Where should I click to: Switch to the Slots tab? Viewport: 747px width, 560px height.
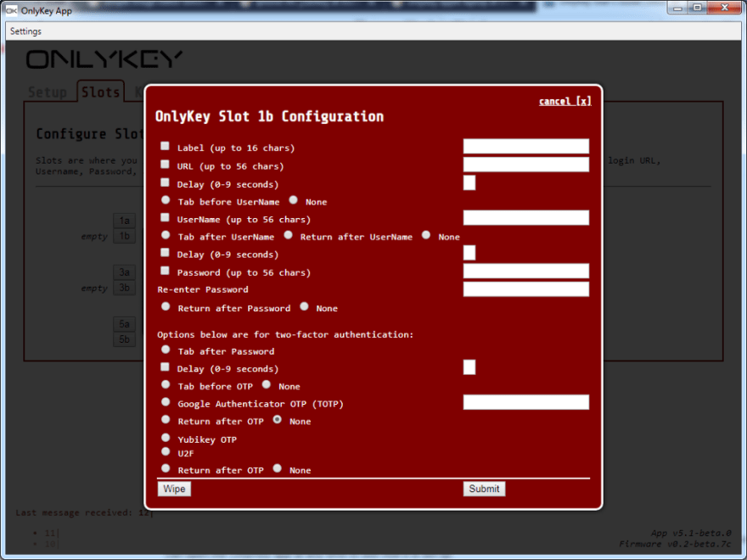point(100,92)
